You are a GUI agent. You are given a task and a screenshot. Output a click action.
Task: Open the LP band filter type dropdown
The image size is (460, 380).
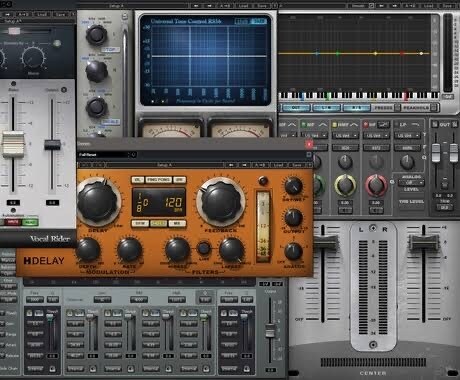point(407,136)
